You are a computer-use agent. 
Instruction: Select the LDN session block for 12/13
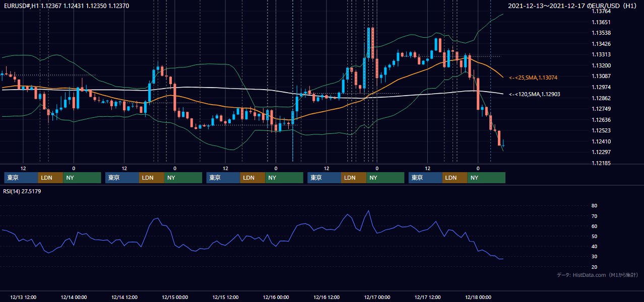tap(50, 178)
